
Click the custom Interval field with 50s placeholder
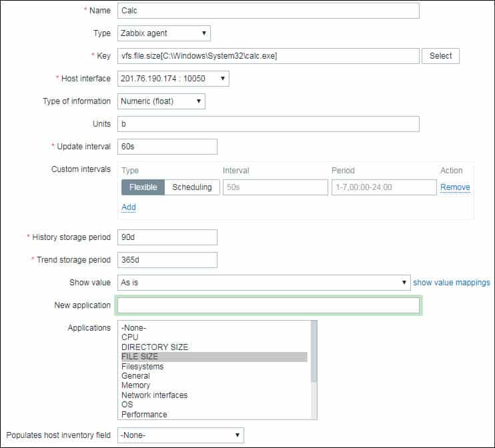(x=276, y=187)
